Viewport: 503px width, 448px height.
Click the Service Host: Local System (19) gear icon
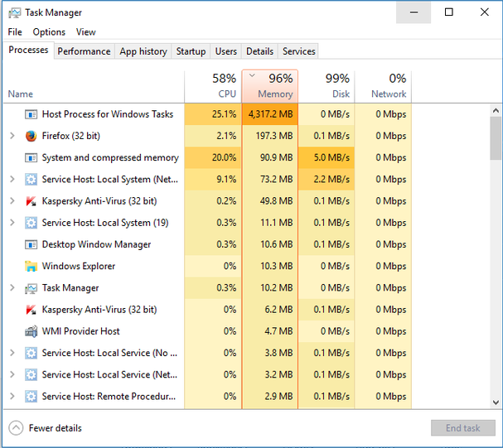pos(31,223)
